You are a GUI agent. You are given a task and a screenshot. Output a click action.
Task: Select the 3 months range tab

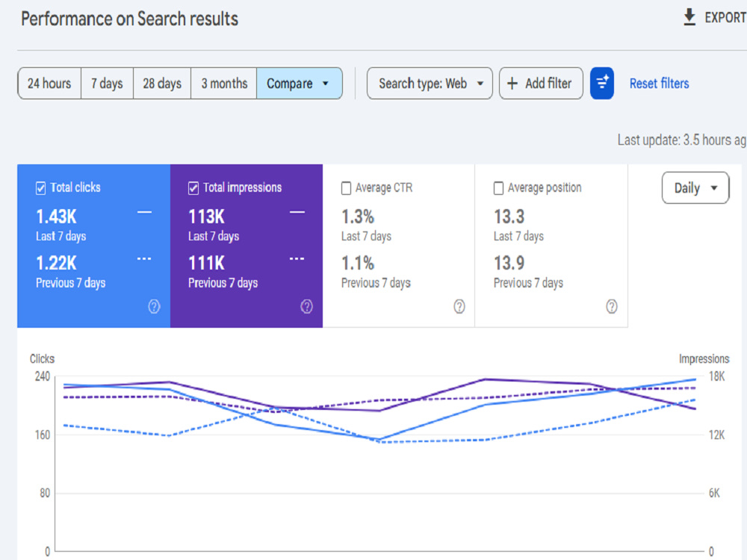pyautogui.click(x=224, y=84)
